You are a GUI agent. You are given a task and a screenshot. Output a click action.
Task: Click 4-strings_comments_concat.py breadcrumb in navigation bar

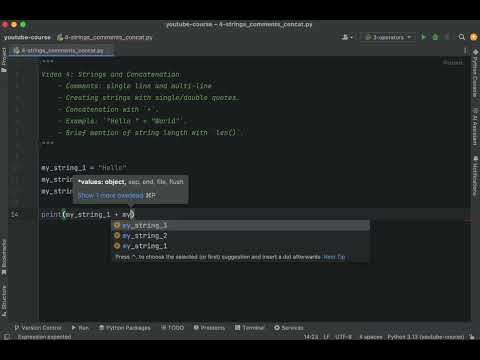(105, 37)
